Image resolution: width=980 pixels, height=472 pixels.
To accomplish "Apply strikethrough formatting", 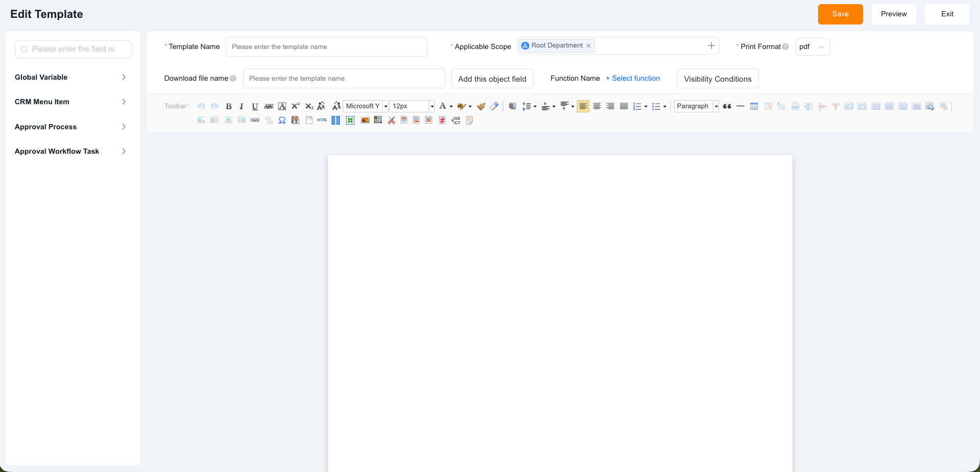I will 269,106.
